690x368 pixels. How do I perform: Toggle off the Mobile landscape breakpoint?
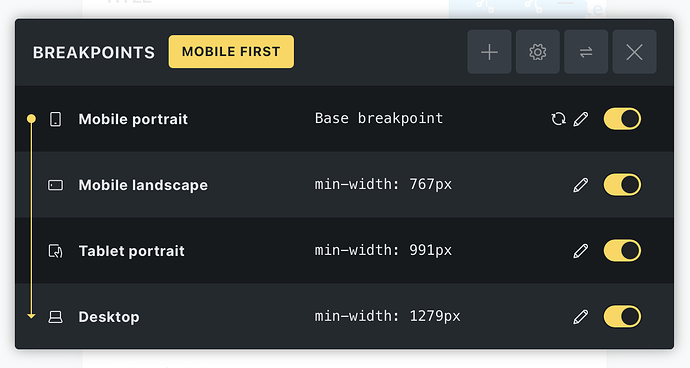(622, 185)
